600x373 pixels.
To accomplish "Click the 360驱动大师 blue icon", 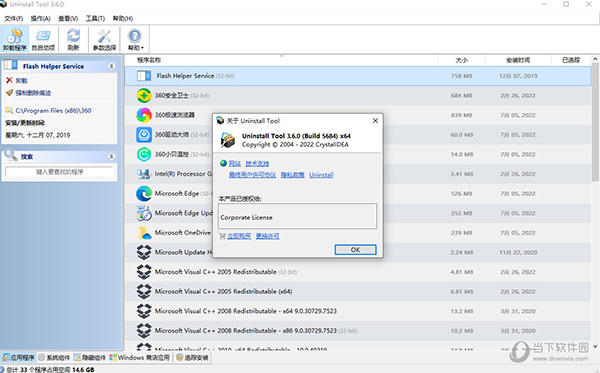I will coord(144,135).
